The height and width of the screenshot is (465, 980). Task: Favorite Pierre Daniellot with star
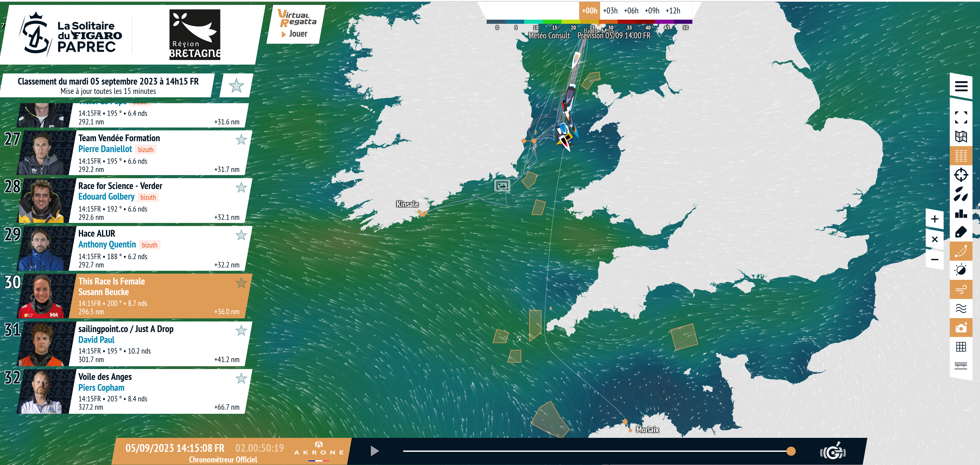pos(241,140)
